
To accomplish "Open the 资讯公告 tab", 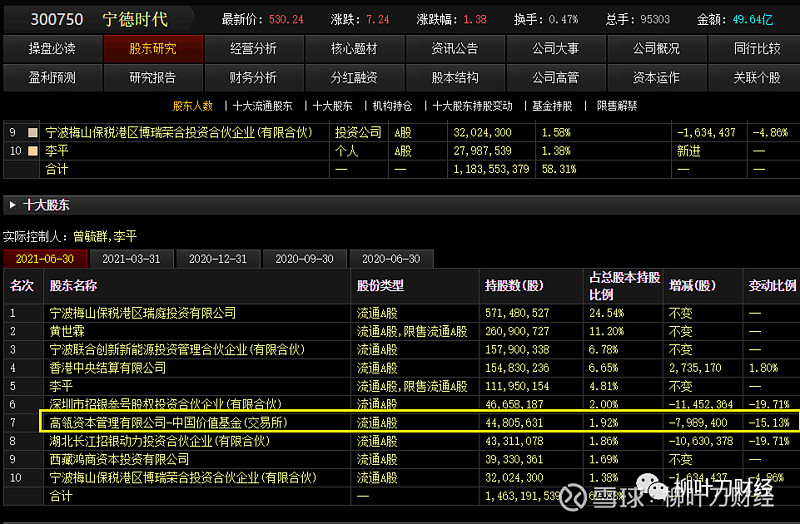I will 455,48.
